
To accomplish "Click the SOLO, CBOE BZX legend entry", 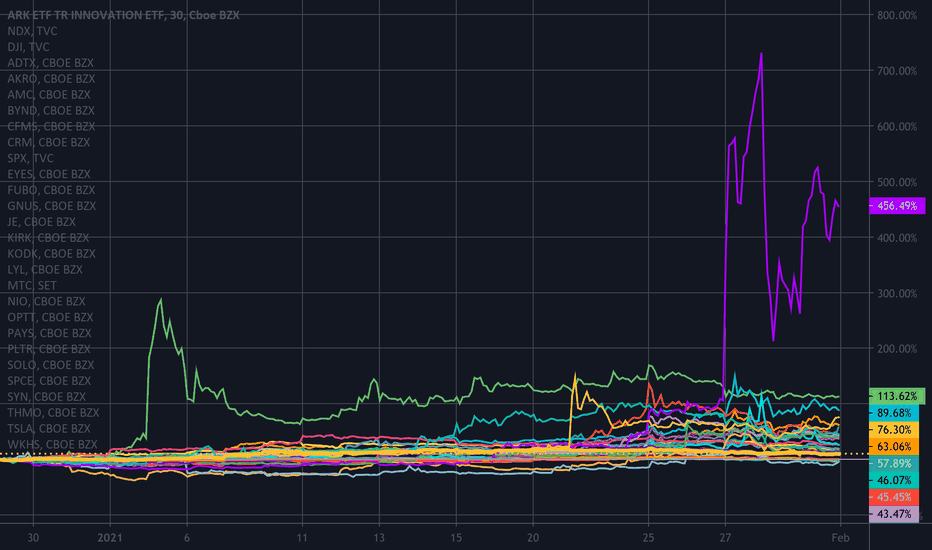I will click(51, 365).
